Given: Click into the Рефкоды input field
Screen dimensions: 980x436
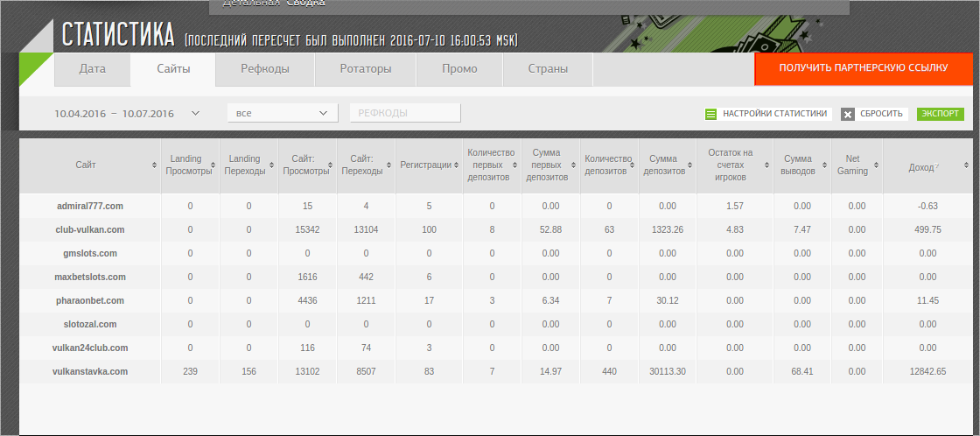Looking at the screenshot, I should click(405, 113).
